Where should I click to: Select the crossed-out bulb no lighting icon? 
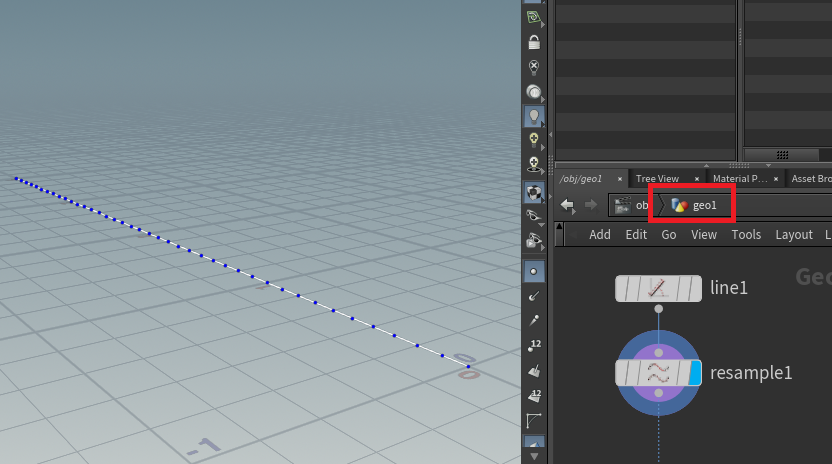click(534, 67)
